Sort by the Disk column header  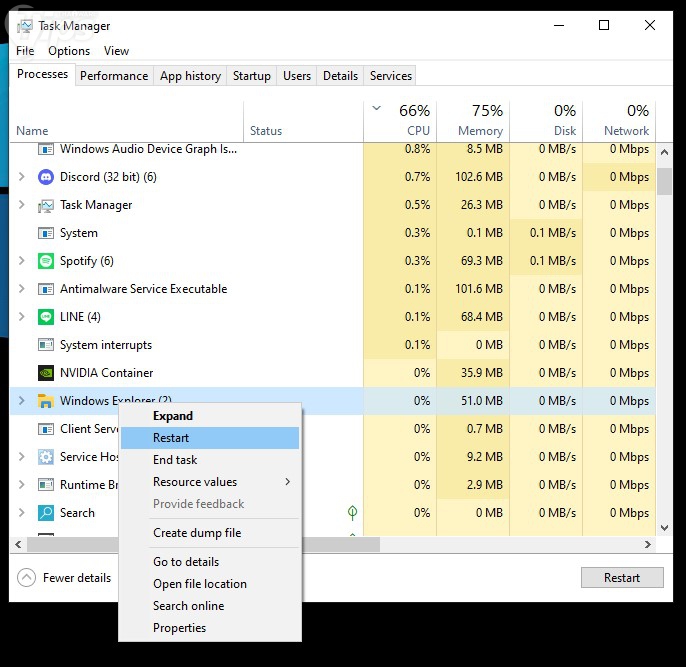click(x=546, y=121)
